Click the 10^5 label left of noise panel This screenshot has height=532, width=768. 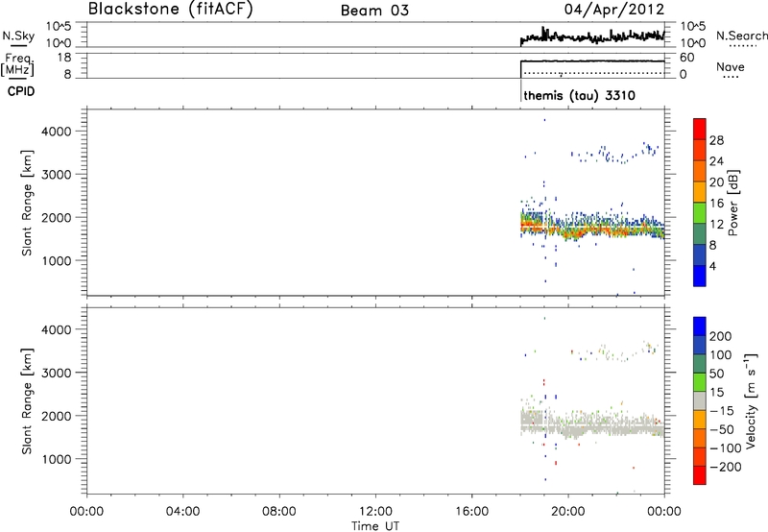point(59,26)
